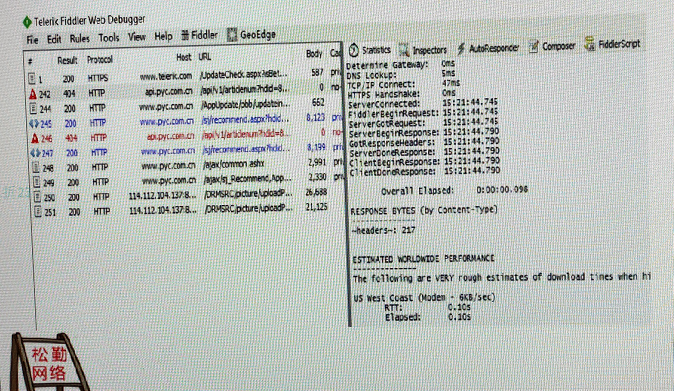Select the /ajax/sj_Recommend URL in session 249
This screenshot has height=391, width=674.
(248, 178)
